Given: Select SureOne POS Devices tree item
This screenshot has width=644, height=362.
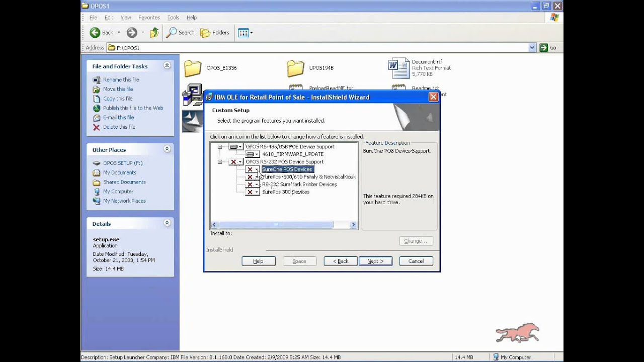Looking at the screenshot, I should [287, 169].
